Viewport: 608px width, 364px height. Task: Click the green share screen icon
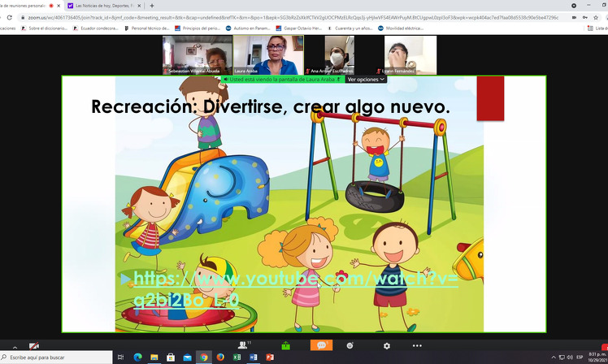click(x=286, y=345)
